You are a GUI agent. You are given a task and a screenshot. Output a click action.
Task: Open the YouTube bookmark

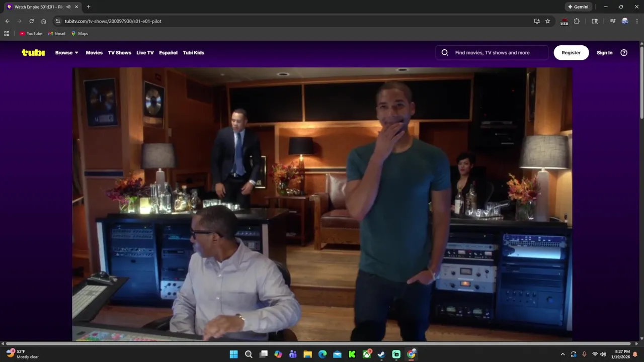(x=31, y=34)
